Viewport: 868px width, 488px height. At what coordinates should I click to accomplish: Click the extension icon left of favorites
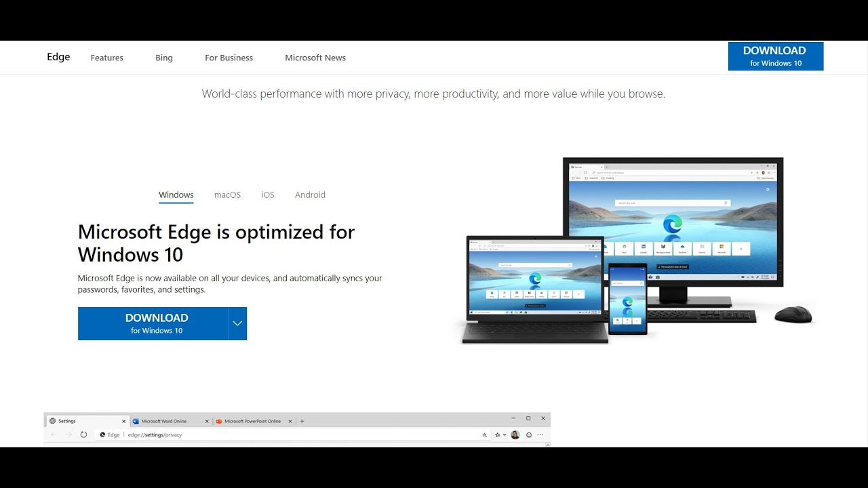coord(484,434)
